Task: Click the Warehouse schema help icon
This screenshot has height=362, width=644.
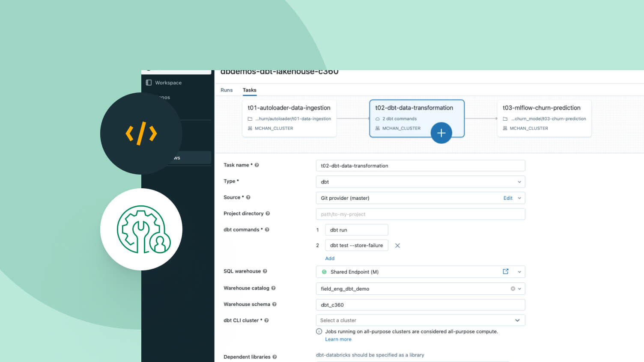Action: point(274,304)
